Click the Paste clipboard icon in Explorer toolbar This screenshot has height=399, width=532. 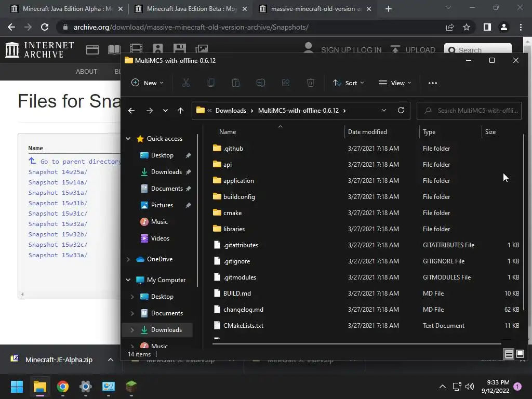click(x=236, y=83)
